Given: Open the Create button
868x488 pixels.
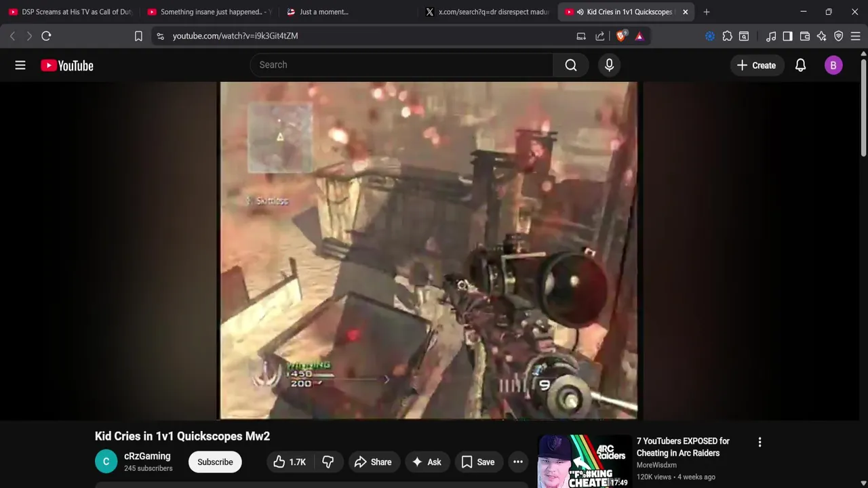Looking at the screenshot, I should click(x=756, y=65).
